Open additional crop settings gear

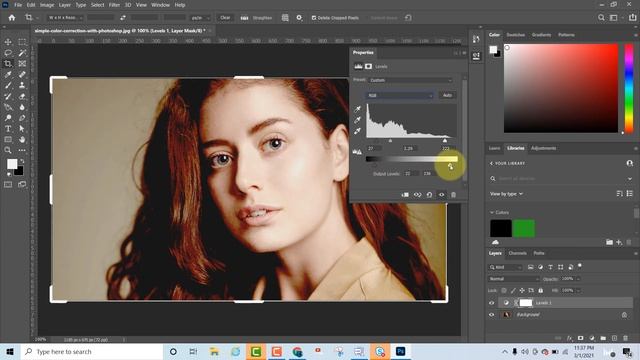tap(299, 18)
